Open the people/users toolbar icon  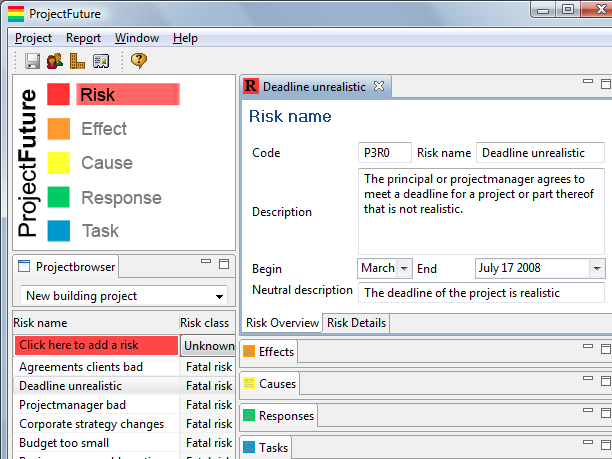click(x=55, y=61)
